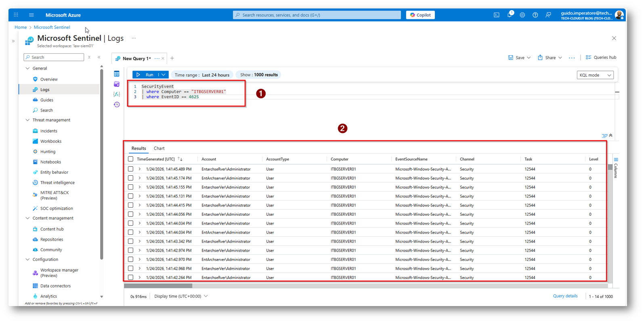The width and height of the screenshot is (644, 323).
Task: Expand the first result row details
Action: point(140,169)
